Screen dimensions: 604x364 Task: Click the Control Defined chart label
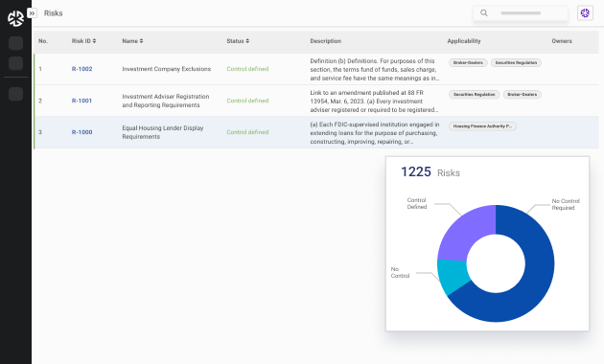[x=417, y=203]
